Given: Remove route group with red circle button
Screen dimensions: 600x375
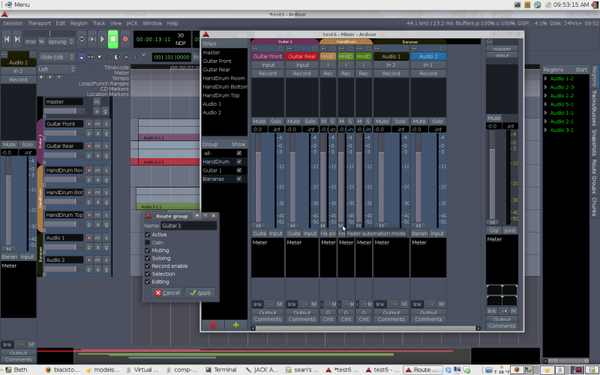Looking at the screenshot, I should (213, 325).
